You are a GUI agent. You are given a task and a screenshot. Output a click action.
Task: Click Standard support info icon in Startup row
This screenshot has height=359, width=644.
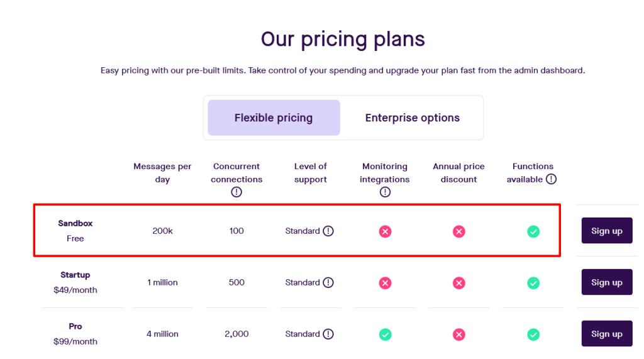coord(328,282)
